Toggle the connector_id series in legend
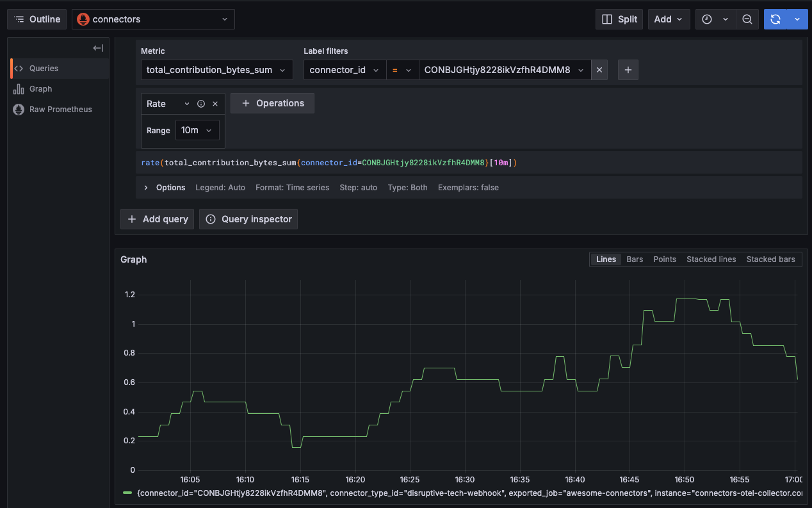The width and height of the screenshot is (812, 508). point(469,493)
